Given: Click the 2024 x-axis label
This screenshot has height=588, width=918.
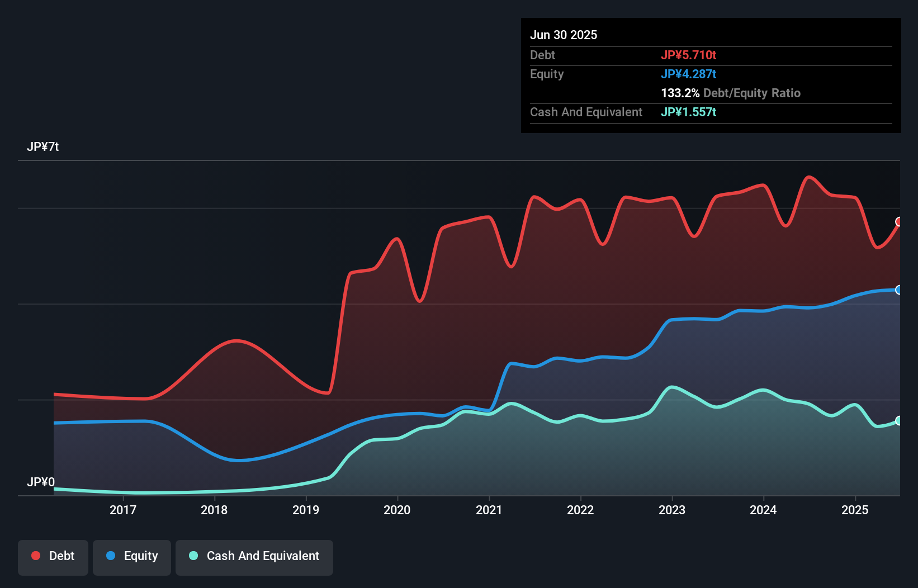Looking at the screenshot, I should click(x=763, y=510).
